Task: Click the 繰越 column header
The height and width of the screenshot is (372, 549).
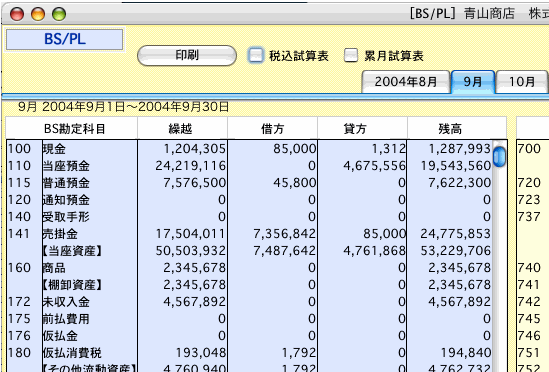Action: pyautogui.click(x=182, y=129)
